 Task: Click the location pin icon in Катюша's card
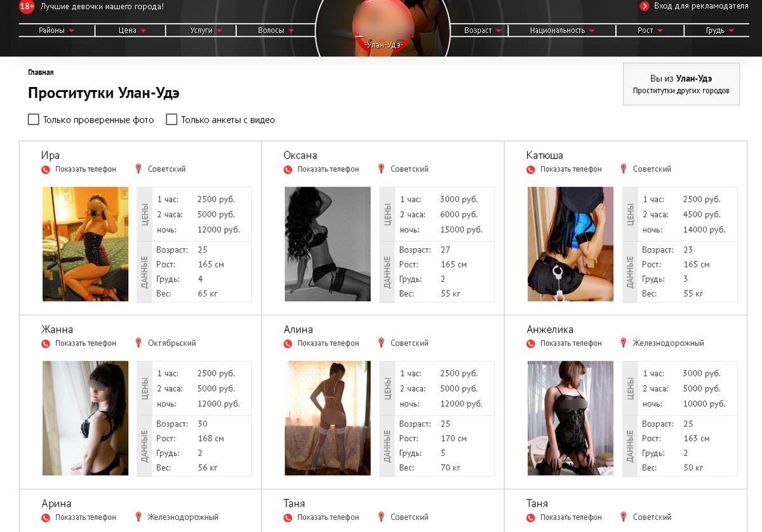click(624, 169)
